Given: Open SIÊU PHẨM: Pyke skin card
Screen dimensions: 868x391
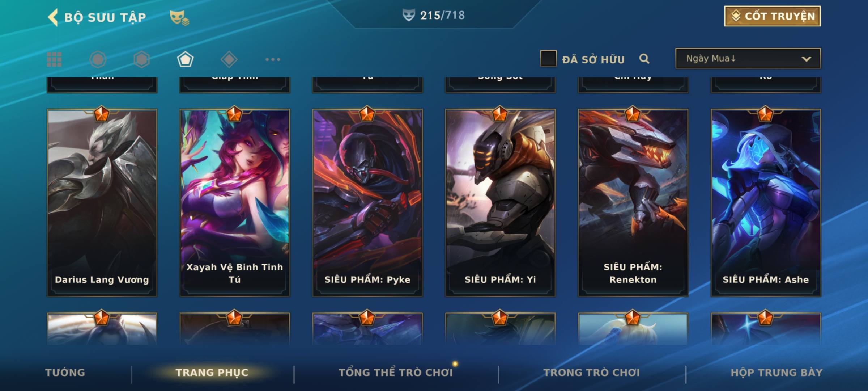Looking at the screenshot, I should click(367, 203).
